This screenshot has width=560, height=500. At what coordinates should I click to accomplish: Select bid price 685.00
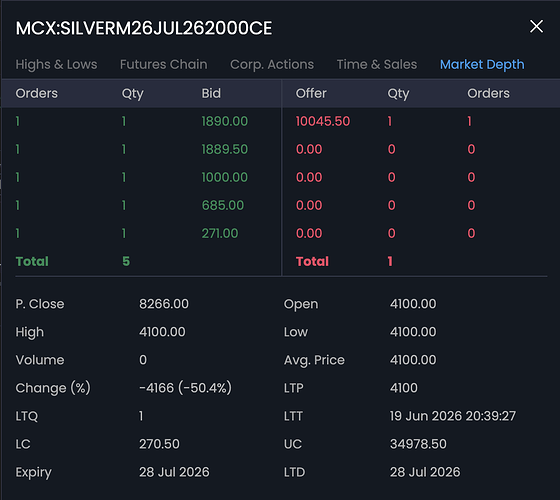point(223,205)
